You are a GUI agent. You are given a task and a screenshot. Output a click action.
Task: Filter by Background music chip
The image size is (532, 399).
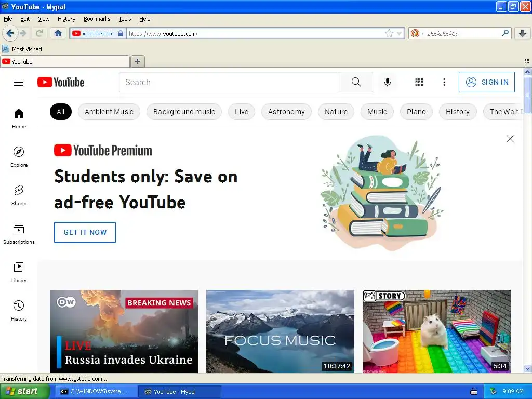point(184,112)
